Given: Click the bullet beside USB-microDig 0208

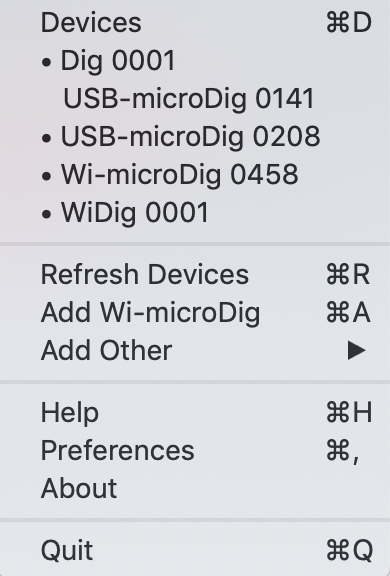Looking at the screenshot, I should point(46,138).
